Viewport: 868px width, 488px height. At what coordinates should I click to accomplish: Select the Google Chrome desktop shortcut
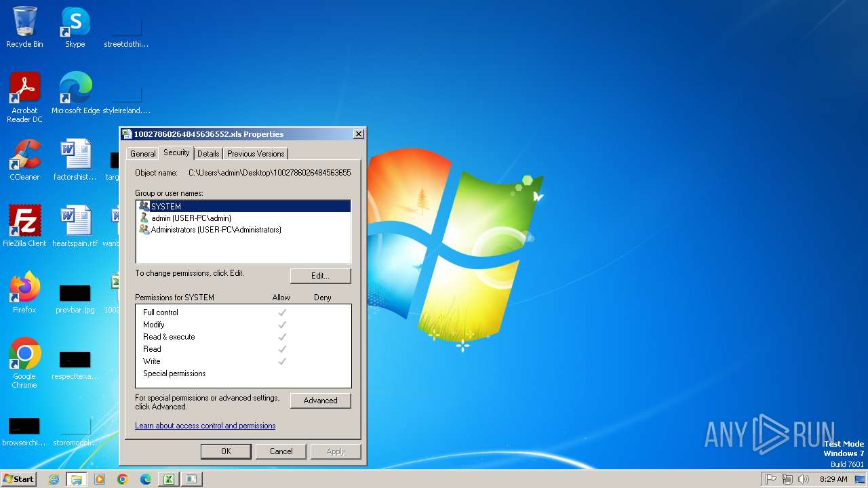[24, 363]
